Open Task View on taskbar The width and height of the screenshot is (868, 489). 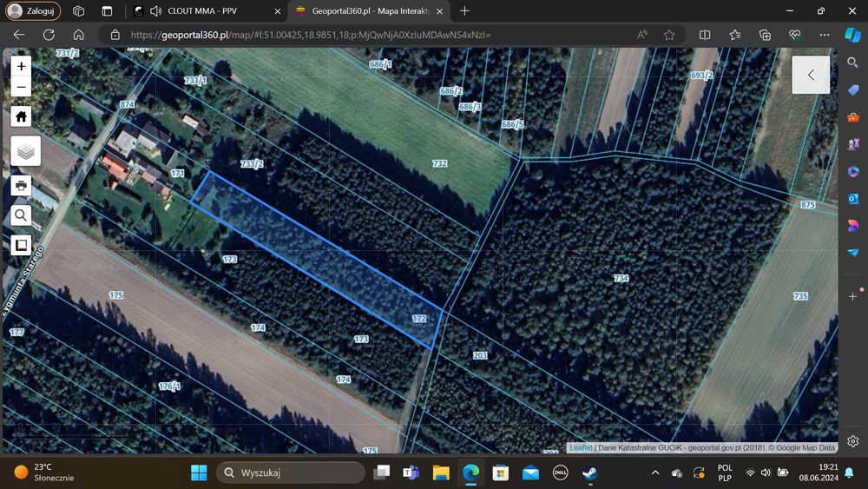coord(381,472)
